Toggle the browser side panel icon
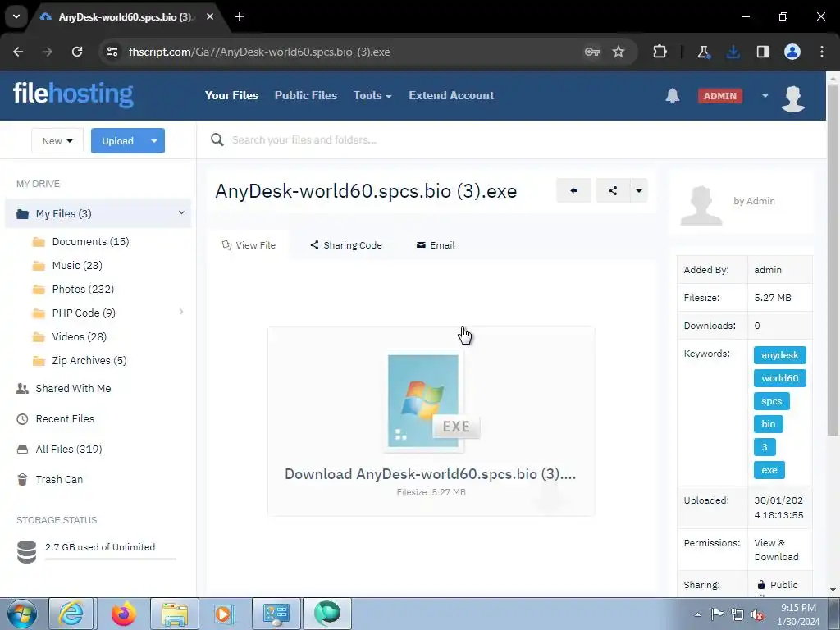Viewport: 840px width, 630px height. [762, 52]
